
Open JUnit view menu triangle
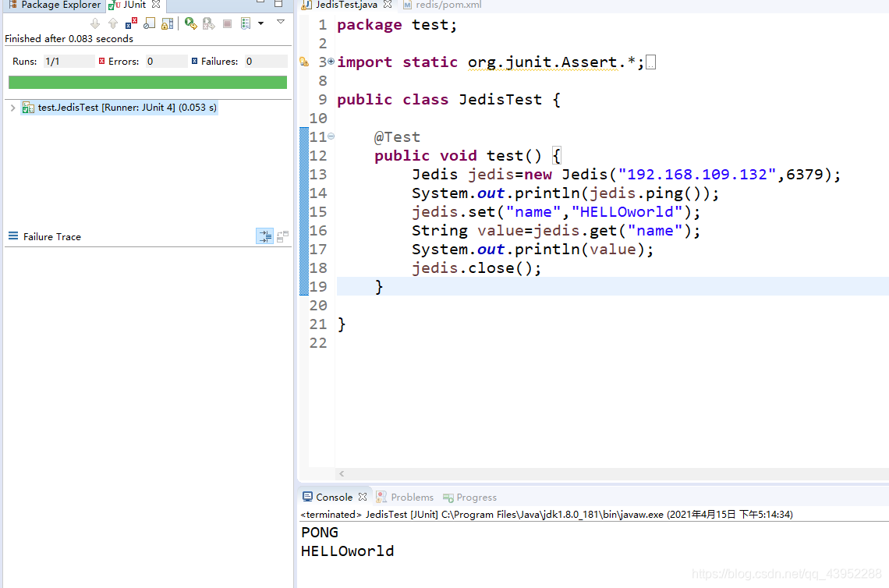pyautogui.click(x=281, y=22)
